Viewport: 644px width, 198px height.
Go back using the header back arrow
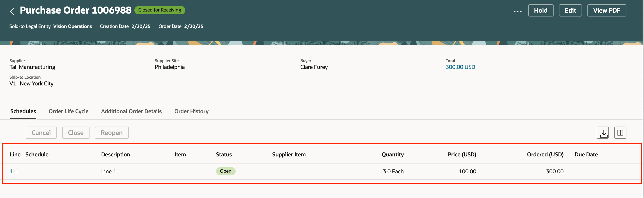(x=12, y=11)
